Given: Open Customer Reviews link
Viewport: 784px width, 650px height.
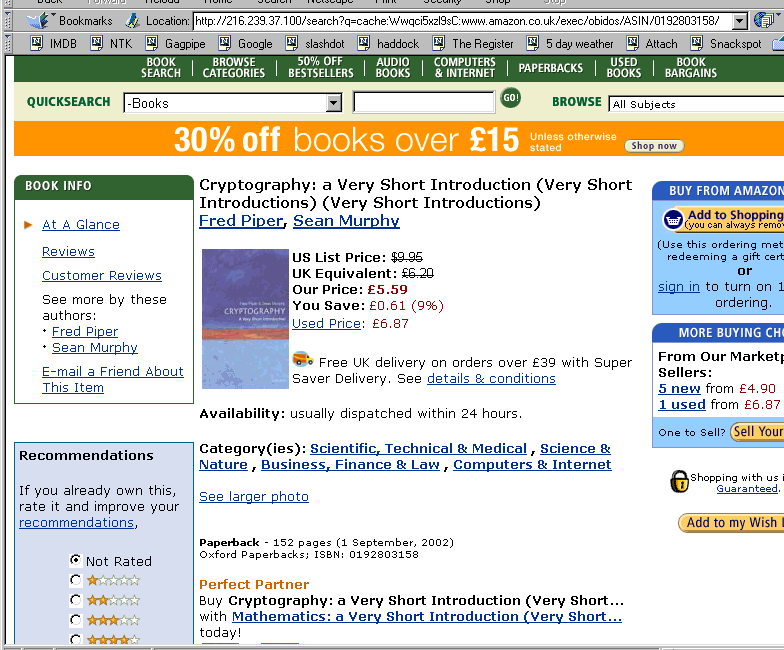Looking at the screenshot, I should click(102, 276).
